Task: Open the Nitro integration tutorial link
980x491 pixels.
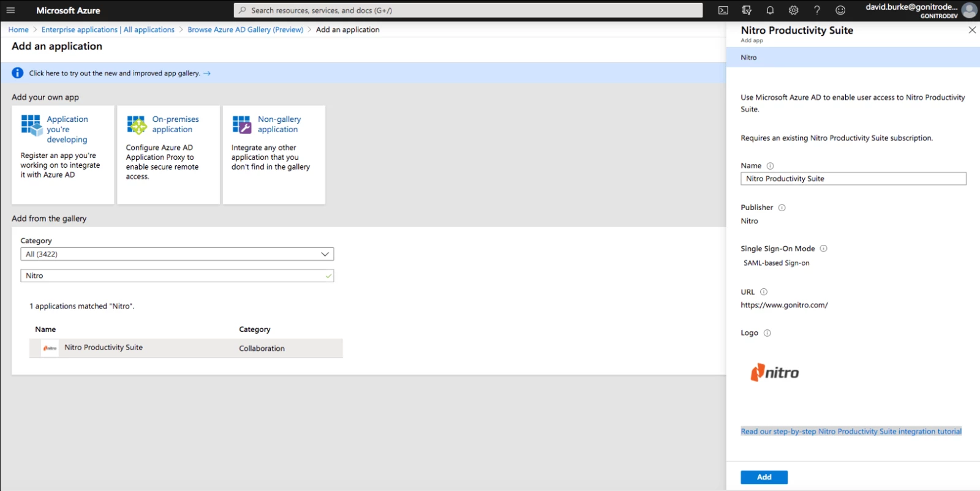Action: [x=851, y=432]
